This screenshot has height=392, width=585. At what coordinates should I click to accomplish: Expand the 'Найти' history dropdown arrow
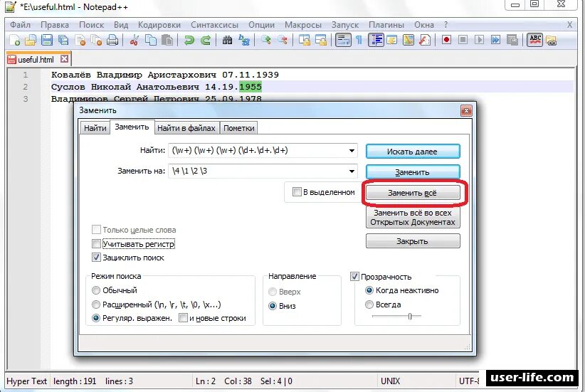pyautogui.click(x=352, y=151)
